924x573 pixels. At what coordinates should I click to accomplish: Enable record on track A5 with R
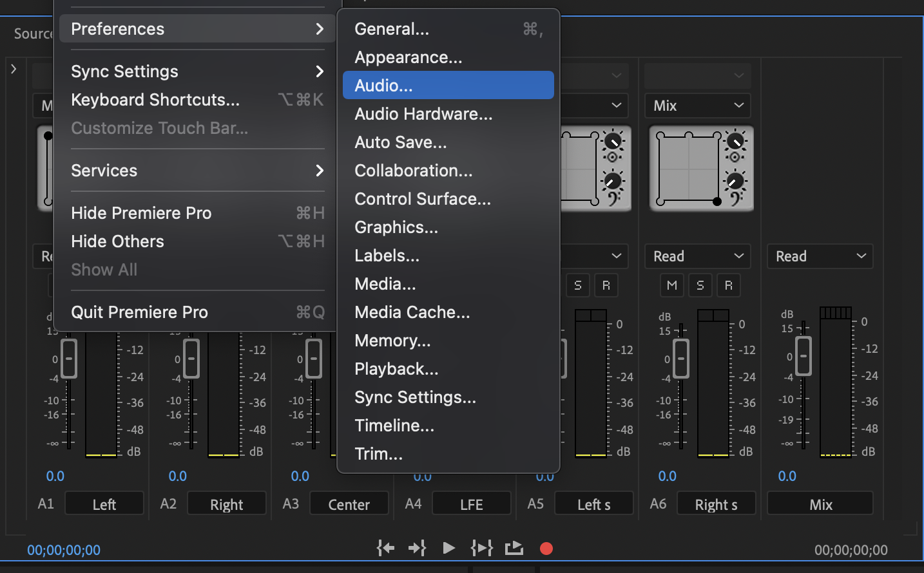[x=606, y=285]
